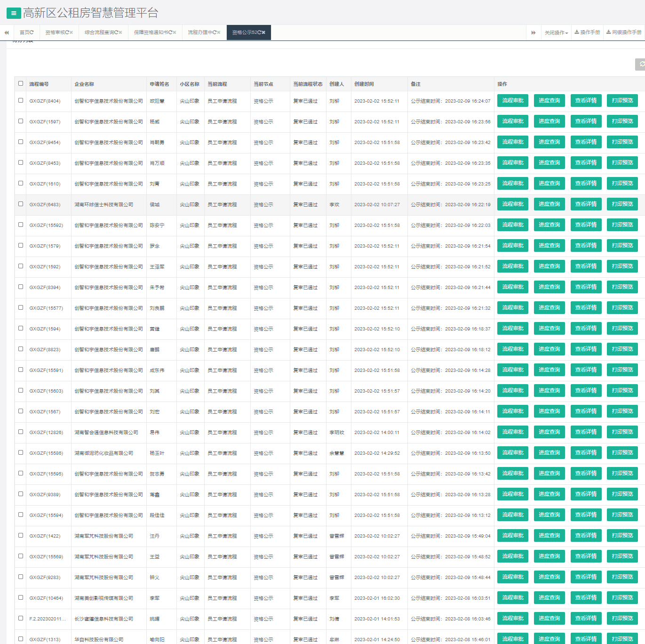Toggle the select-all checkbox in table header
The image size is (645, 644).
(x=21, y=83)
